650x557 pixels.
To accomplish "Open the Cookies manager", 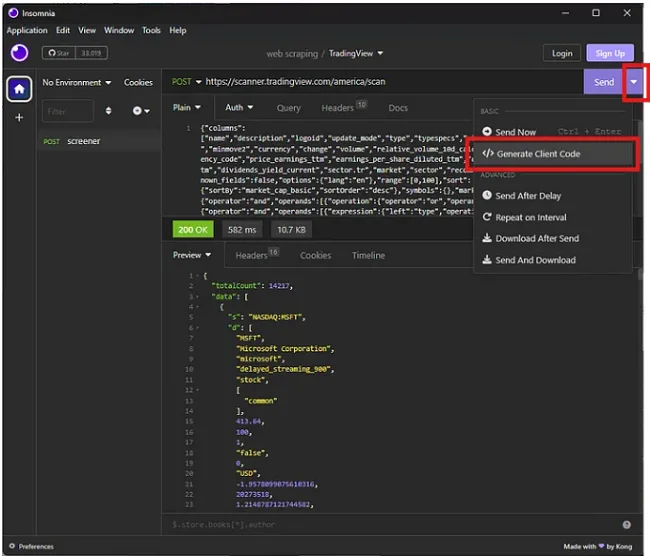I will [x=138, y=82].
